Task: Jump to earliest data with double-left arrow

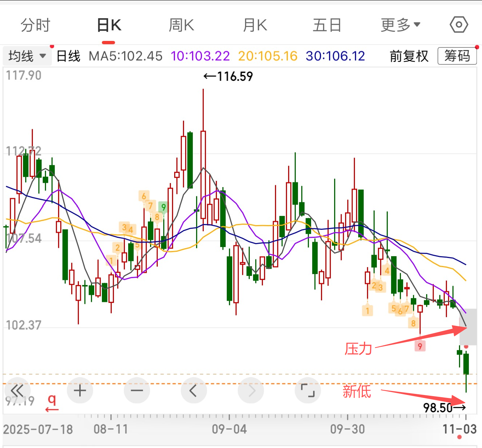Action: click(17, 390)
